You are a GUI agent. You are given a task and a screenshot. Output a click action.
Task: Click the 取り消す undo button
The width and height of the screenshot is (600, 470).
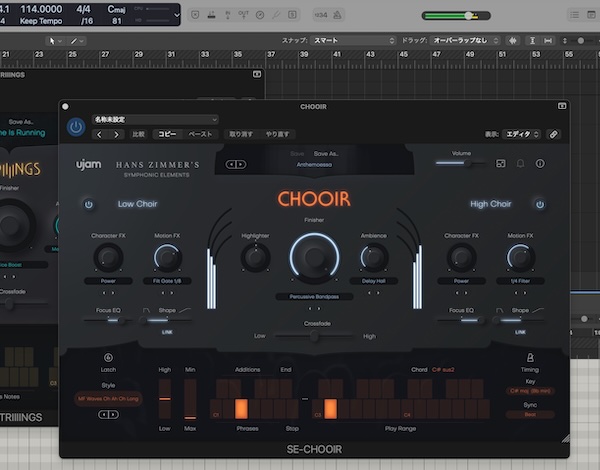pyautogui.click(x=241, y=134)
